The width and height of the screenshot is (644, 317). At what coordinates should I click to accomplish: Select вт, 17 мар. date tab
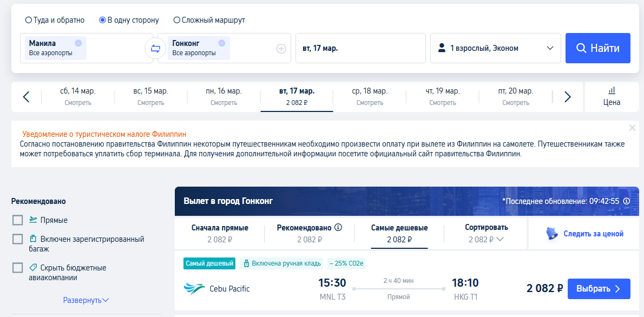[297, 96]
